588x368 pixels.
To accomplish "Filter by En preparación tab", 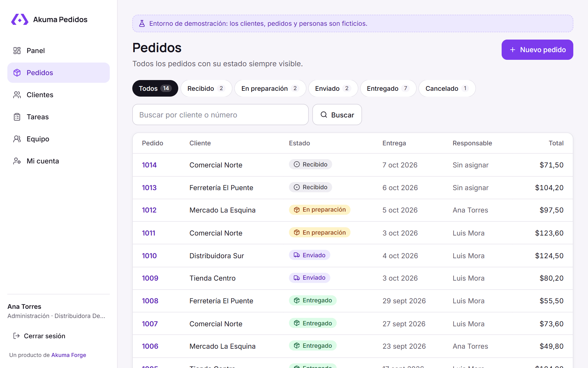I will pos(270,88).
